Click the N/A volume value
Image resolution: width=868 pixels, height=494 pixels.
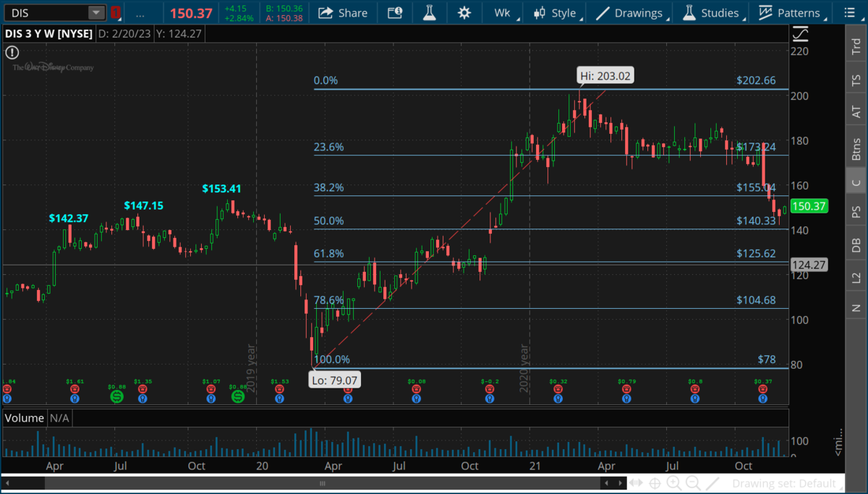click(60, 418)
